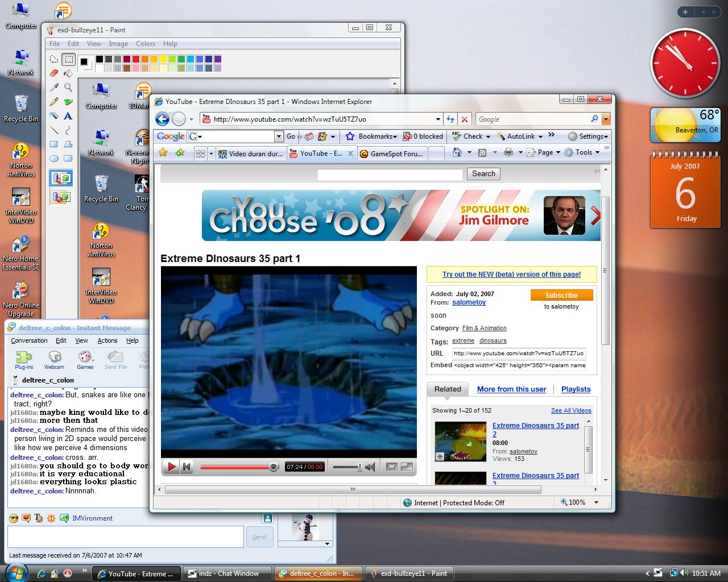Select the Rounded Rectangle tool in Paint

pos(68,159)
